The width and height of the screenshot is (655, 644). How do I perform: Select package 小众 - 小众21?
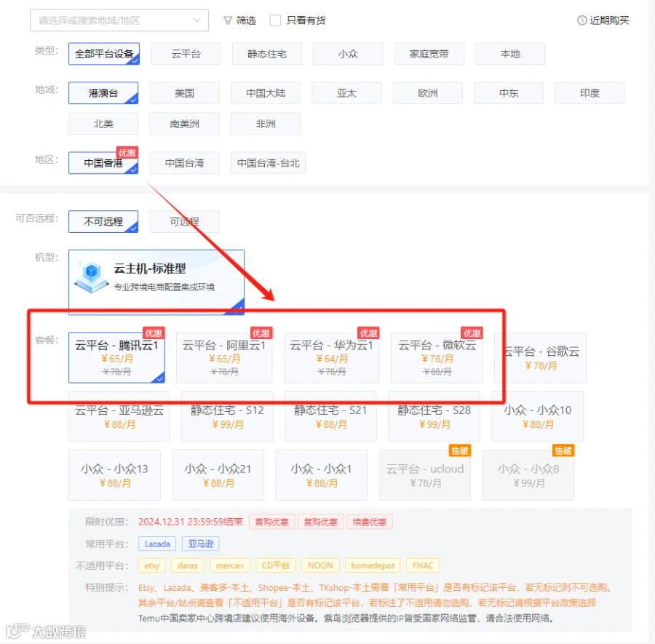(218, 475)
